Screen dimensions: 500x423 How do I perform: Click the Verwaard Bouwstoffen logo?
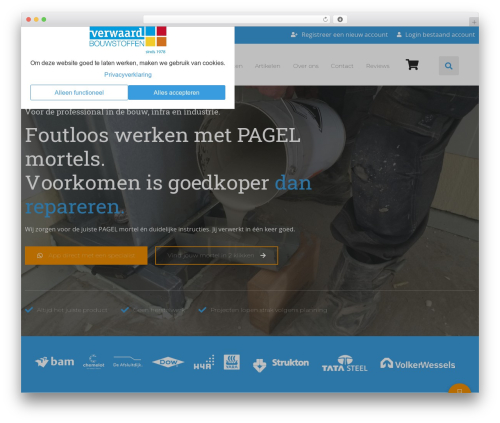(128, 40)
